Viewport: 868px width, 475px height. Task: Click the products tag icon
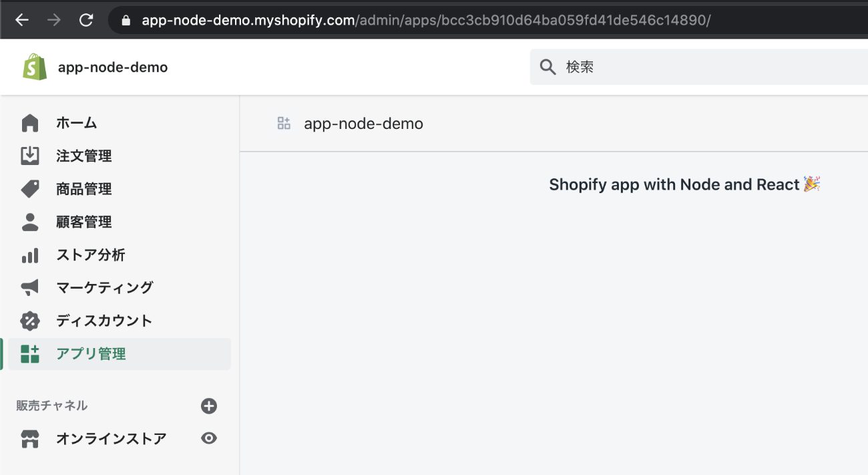[30, 189]
